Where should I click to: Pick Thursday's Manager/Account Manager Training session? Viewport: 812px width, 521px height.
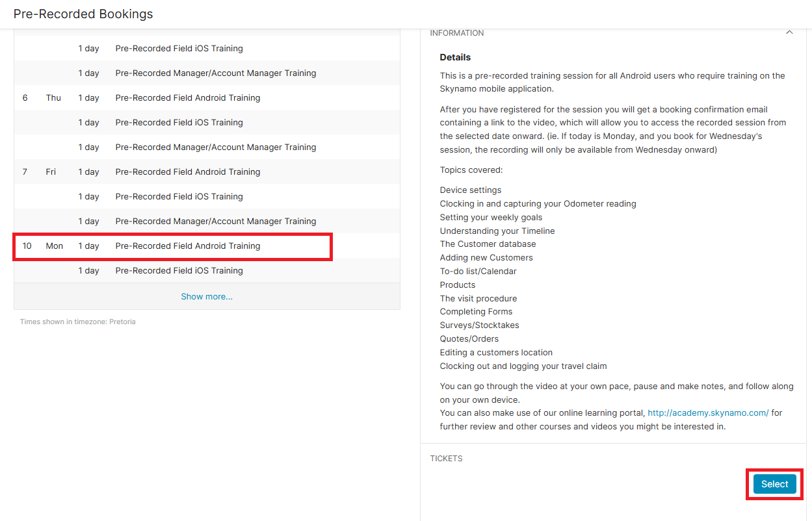[x=215, y=147]
